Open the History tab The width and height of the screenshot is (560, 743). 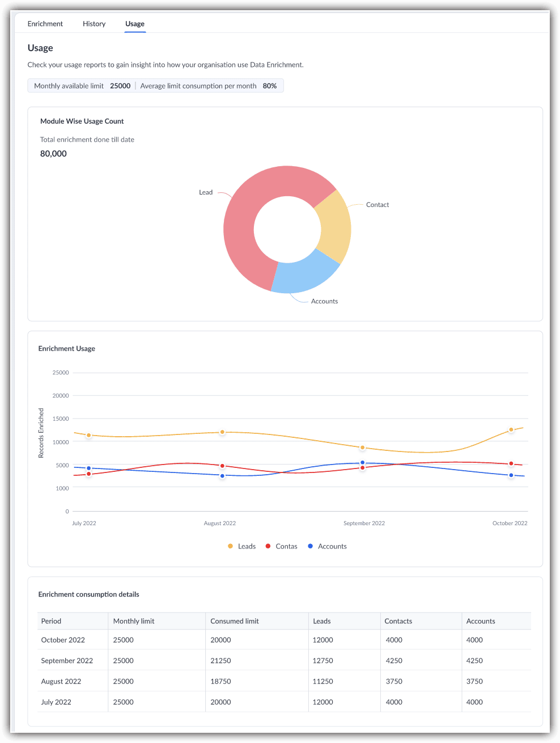pos(94,24)
